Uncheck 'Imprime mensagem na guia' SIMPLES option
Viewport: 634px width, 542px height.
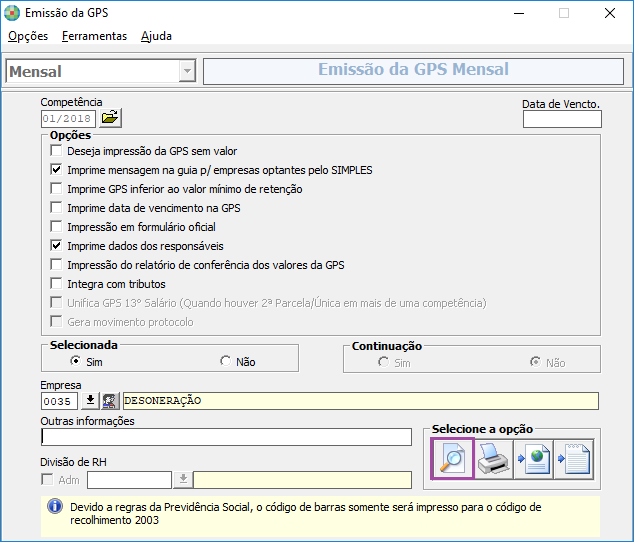[x=56, y=169]
